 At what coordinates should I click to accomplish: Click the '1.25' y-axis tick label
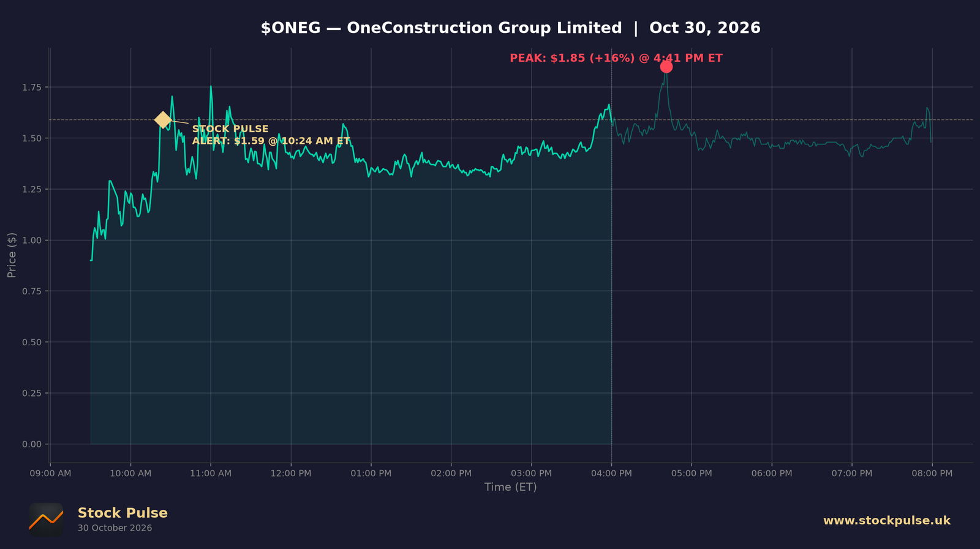(x=32, y=189)
